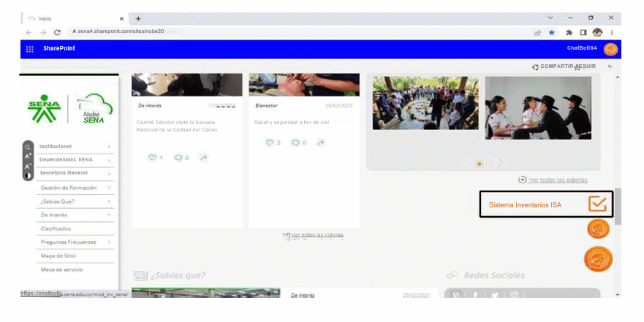Expand the Institucional menu chevron
The image size is (644, 322).
tap(109, 147)
